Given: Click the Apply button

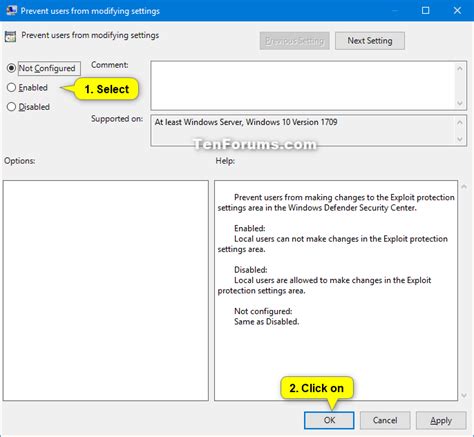Looking at the screenshot, I should 441,420.
